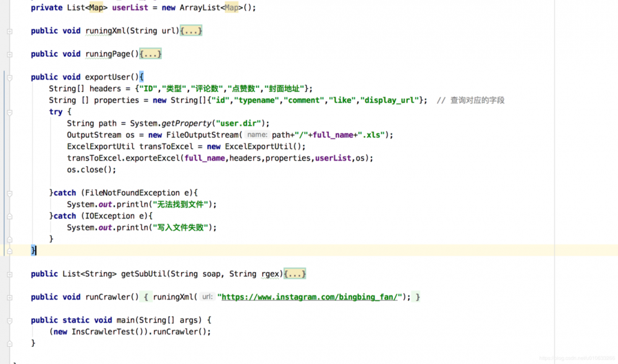618x364 pixels.
Task: Click the string "typename" in properties array
Action: (256, 100)
